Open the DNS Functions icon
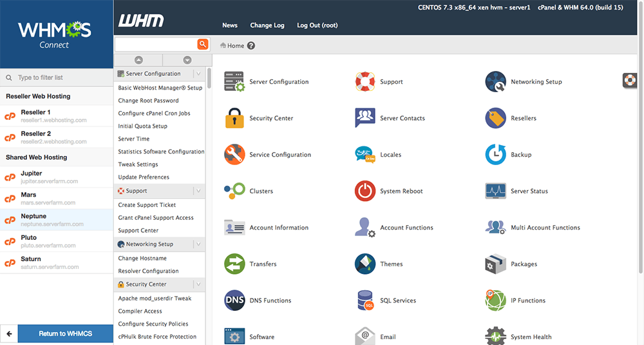 click(x=234, y=301)
